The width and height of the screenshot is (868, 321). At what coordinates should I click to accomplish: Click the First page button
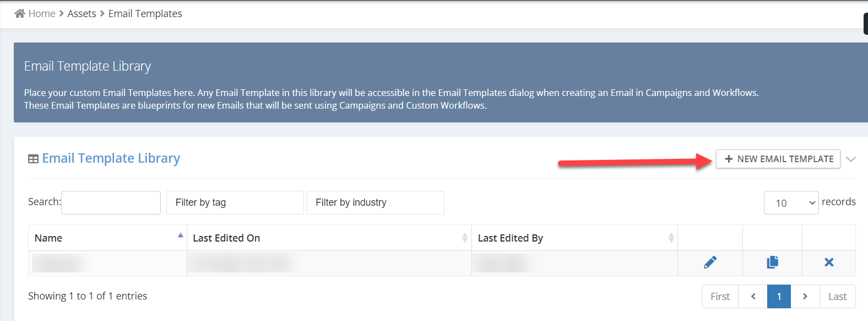(x=720, y=297)
